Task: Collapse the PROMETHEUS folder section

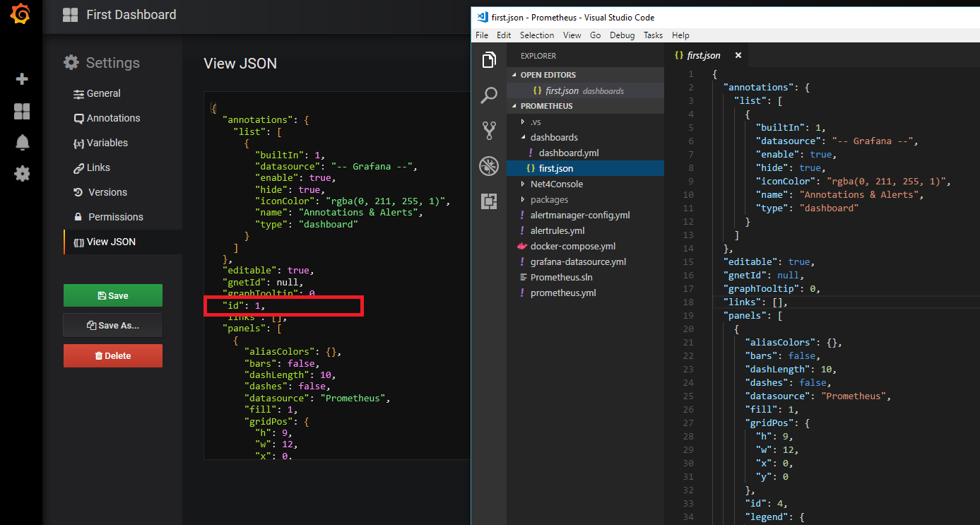Action: [x=585, y=106]
